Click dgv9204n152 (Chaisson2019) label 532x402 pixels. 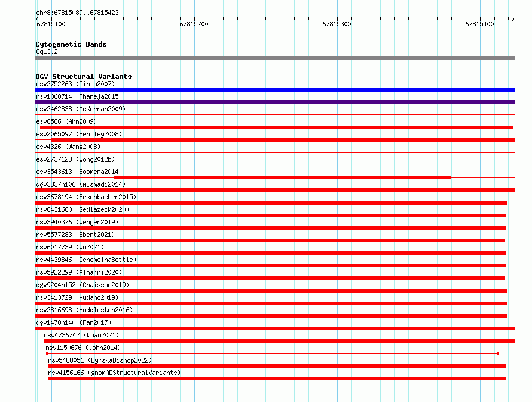(x=82, y=285)
